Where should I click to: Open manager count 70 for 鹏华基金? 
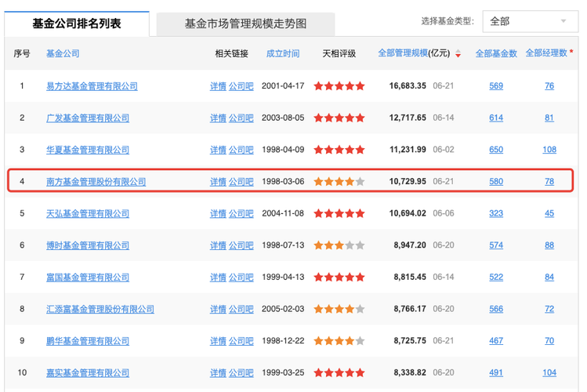(549, 340)
